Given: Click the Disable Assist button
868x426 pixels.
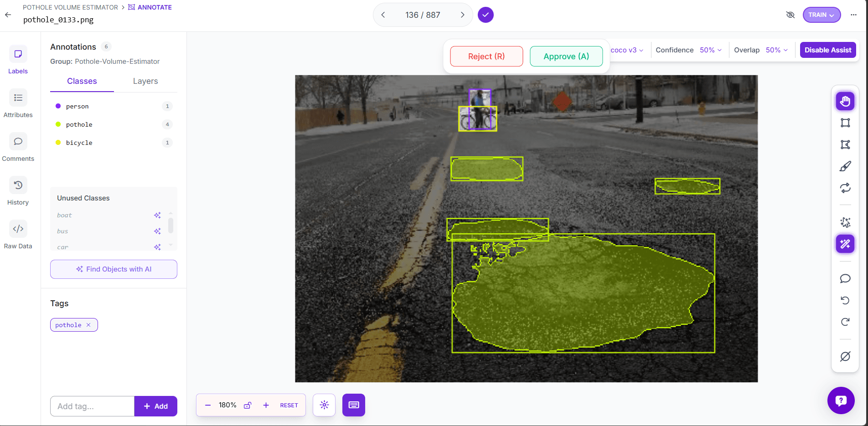Looking at the screenshot, I should point(828,50).
